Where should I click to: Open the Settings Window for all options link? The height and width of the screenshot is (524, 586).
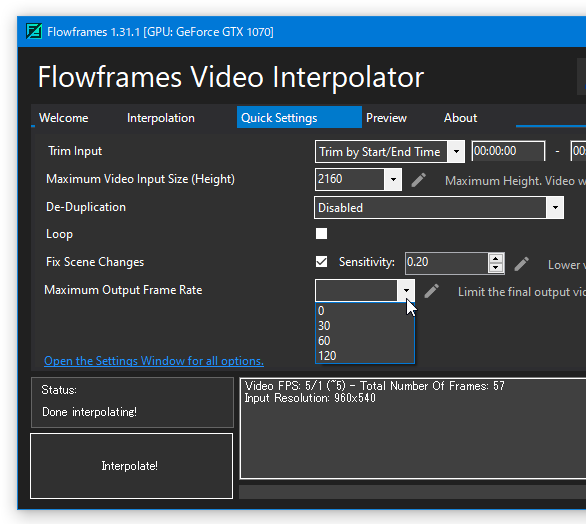click(x=154, y=361)
